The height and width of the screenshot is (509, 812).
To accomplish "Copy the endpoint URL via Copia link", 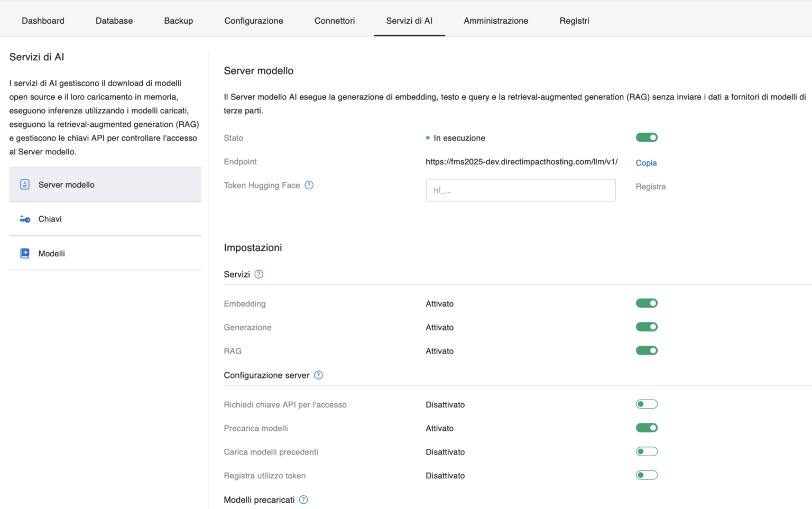I will pos(645,163).
